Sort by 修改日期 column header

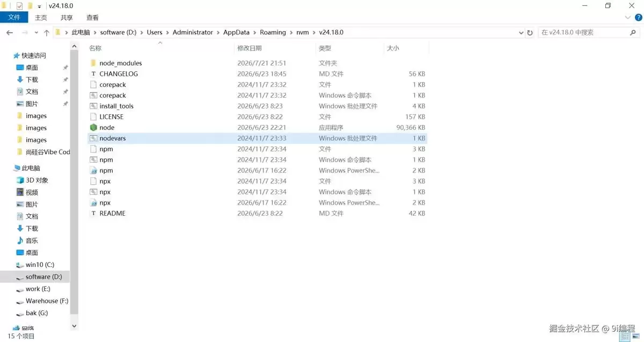pos(249,48)
